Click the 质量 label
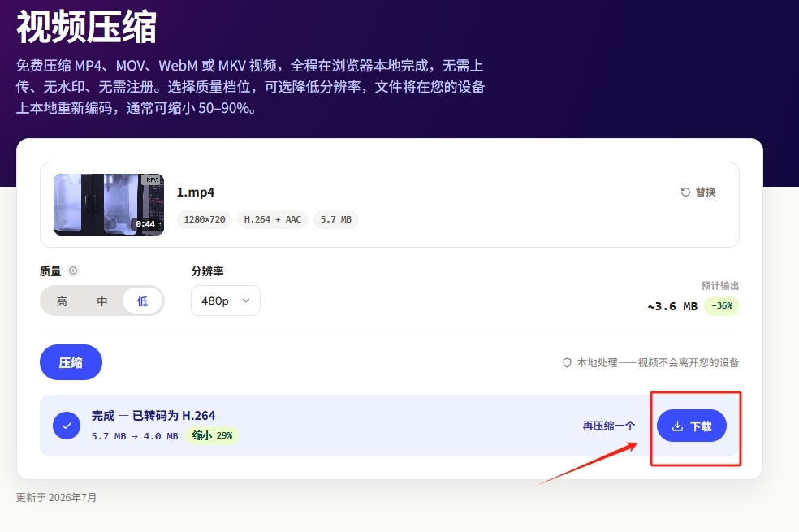 click(x=50, y=271)
